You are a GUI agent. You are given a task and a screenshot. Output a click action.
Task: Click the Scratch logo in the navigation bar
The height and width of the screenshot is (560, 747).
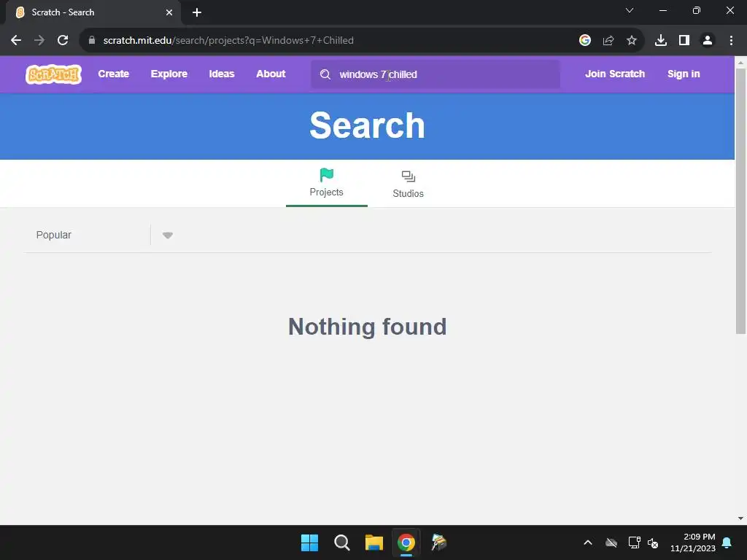53,74
